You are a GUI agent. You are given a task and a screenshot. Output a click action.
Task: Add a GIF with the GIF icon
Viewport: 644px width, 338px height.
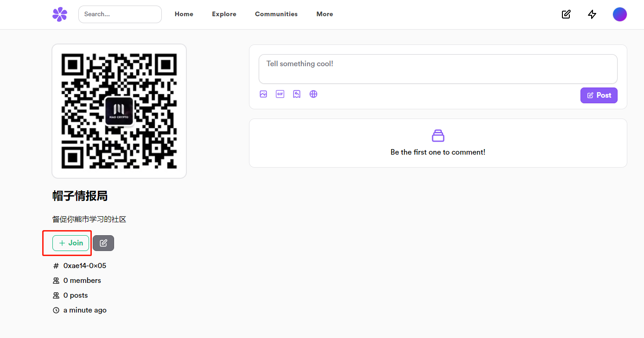pyautogui.click(x=280, y=94)
